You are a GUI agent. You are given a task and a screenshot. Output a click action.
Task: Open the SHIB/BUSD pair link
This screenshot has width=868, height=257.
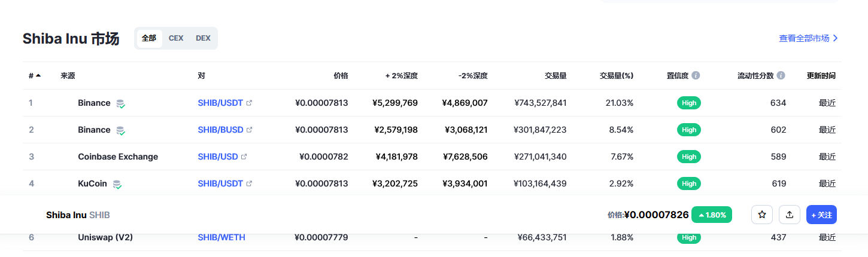tap(221, 130)
